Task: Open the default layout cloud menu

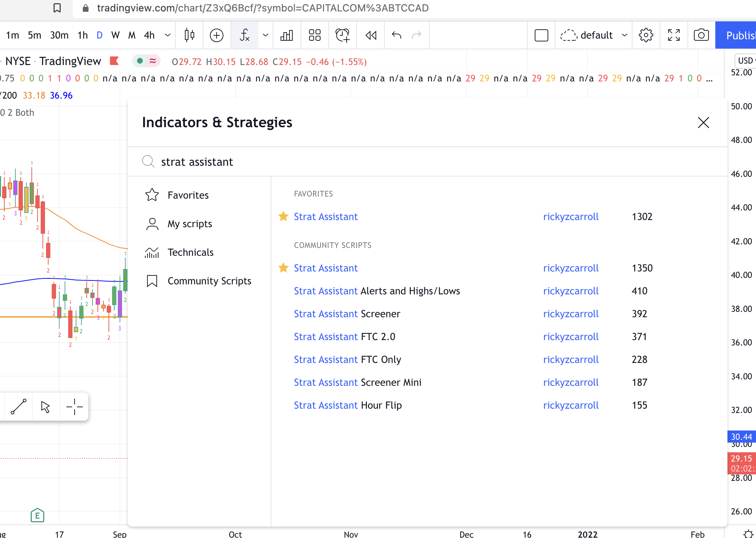Action: (594, 35)
